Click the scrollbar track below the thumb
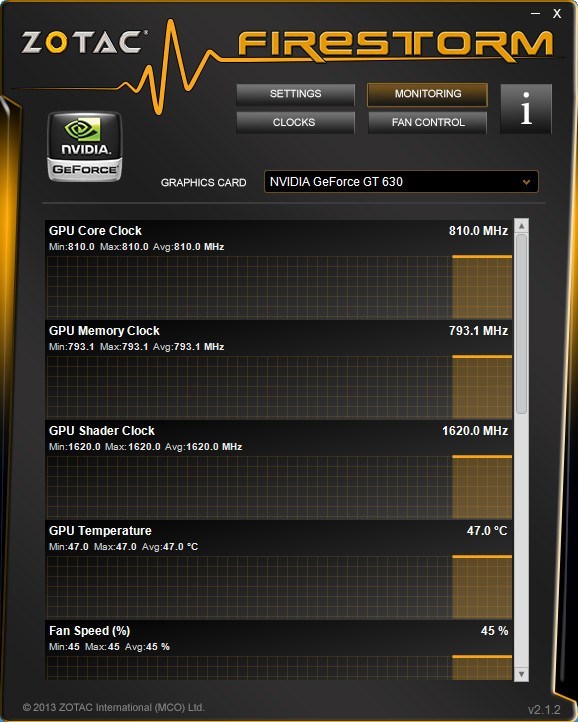The height and width of the screenshot is (722, 578). (x=521, y=540)
